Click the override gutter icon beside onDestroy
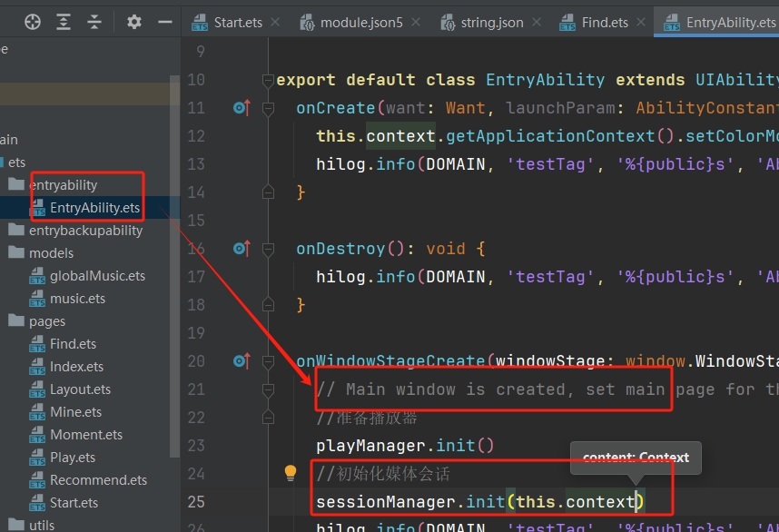Screen dimensions: 779x532 pos(241,249)
